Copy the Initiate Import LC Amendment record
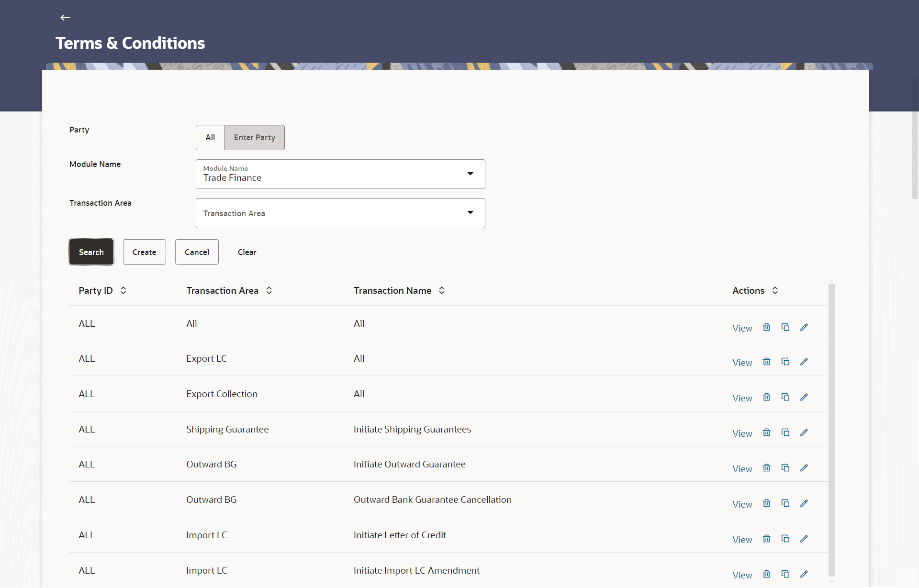Viewport: 919px width, 588px height. coord(785,574)
